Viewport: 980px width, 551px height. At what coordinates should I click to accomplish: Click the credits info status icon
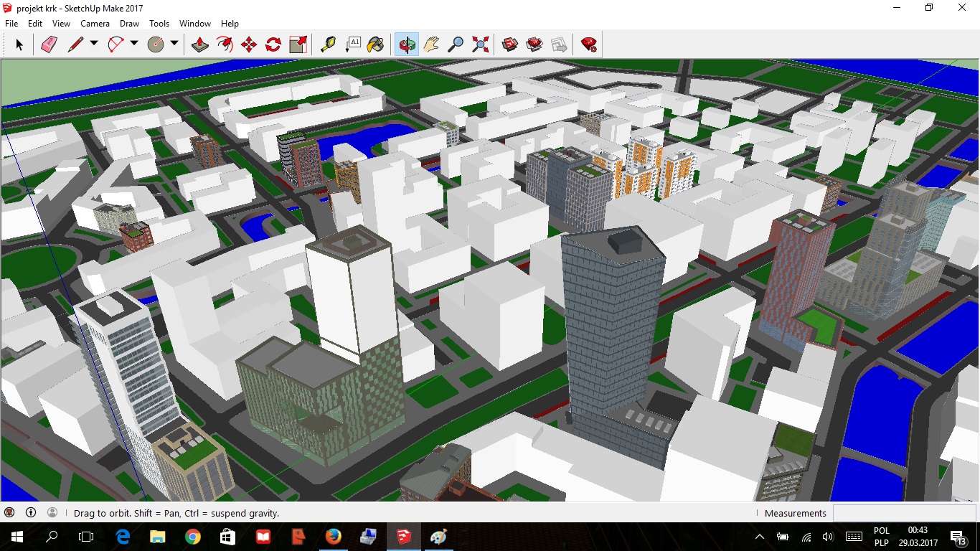(x=31, y=513)
